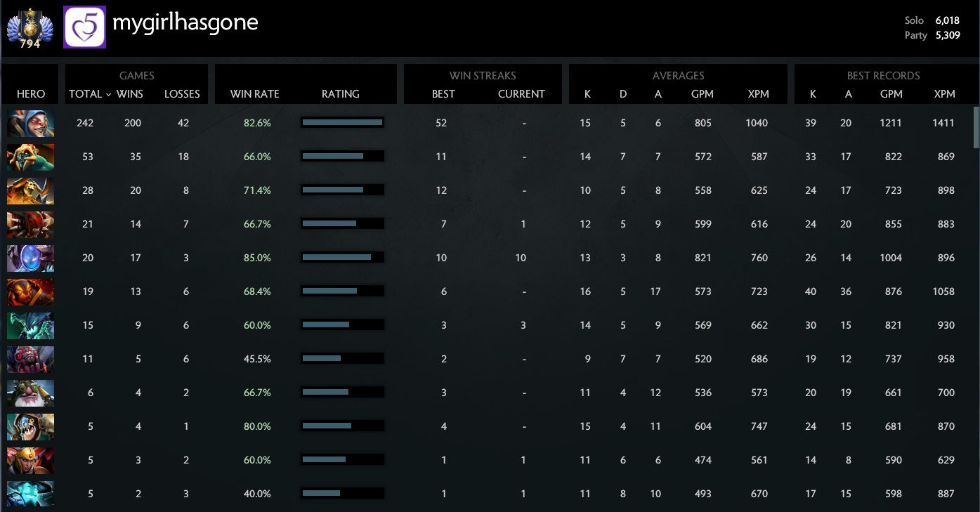Click the mygirlhasgone player name
This screenshot has width=980, height=512.
[185, 23]
